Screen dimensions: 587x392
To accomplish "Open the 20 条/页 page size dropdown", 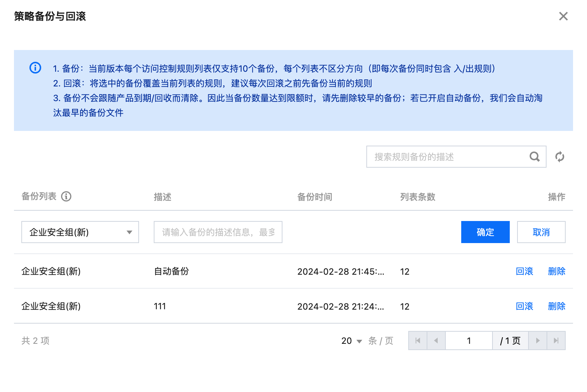I will [352, 341].
